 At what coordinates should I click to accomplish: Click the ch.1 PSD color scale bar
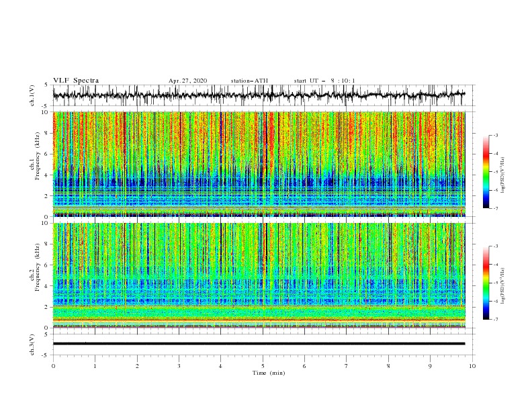[486, 172]
